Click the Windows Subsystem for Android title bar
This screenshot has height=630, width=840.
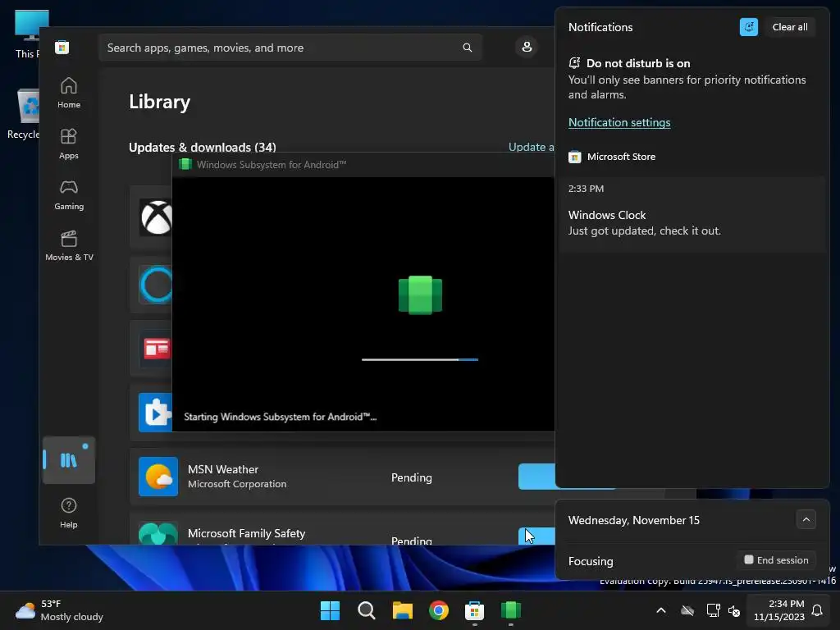point(363,164)
